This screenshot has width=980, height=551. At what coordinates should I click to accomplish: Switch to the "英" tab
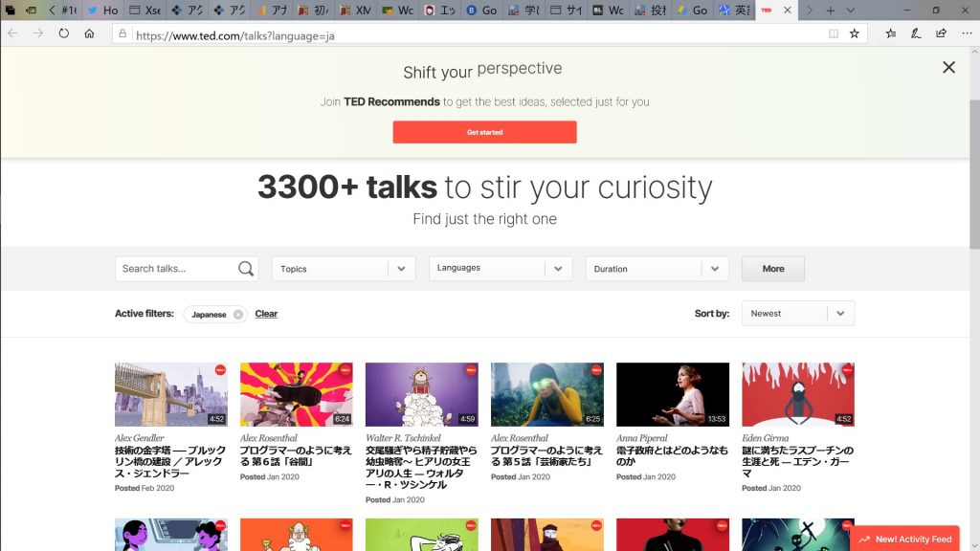tap(735, 10)
